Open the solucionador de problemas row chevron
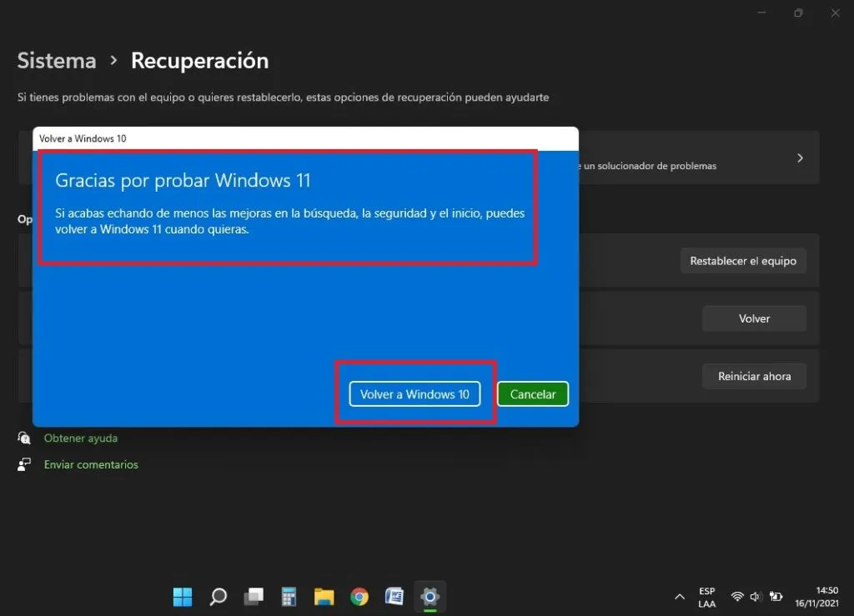854x616 pixels. pos(800,157)
